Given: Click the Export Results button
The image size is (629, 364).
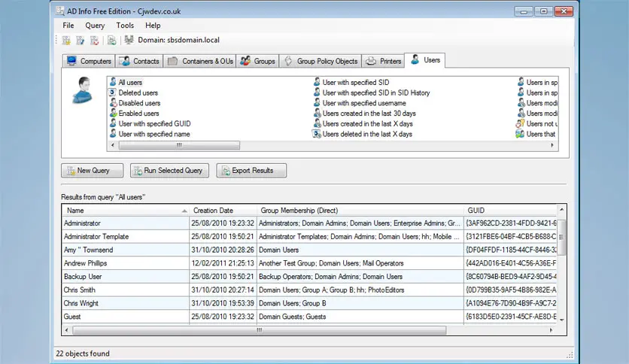Looking at the screenshot, I should (x=251, y=171).
